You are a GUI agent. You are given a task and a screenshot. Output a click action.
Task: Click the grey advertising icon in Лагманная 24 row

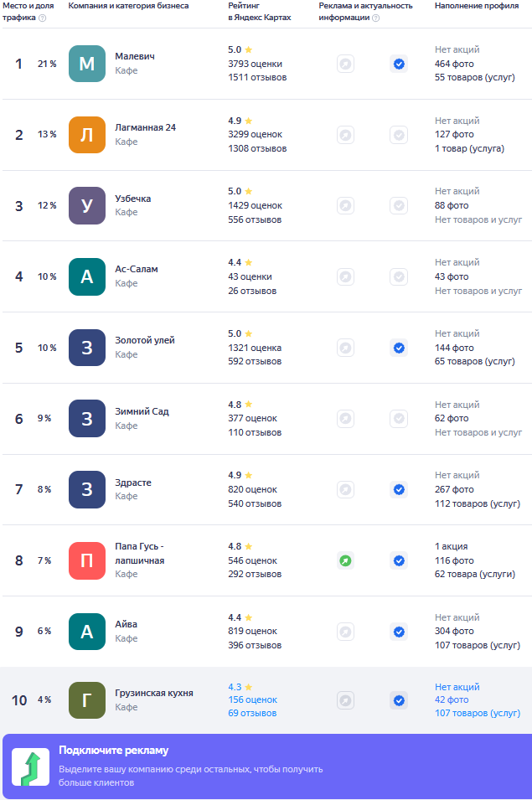click(x=345, y=135)
